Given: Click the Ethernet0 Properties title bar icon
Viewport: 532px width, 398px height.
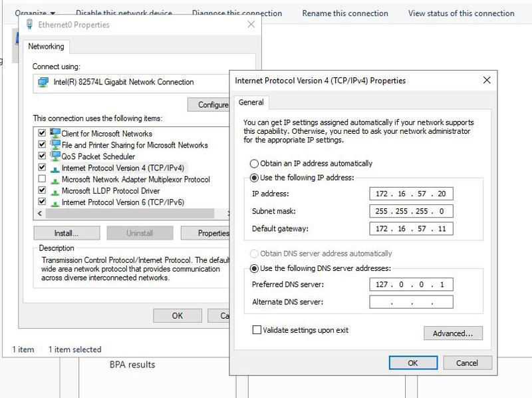Looking at the screenshot, I should click(29, 24).
